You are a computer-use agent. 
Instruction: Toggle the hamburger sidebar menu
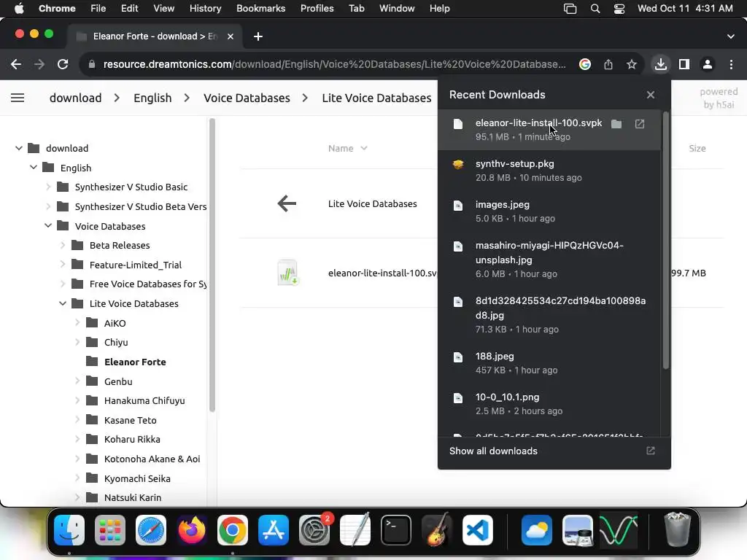[x=18, y=98]
